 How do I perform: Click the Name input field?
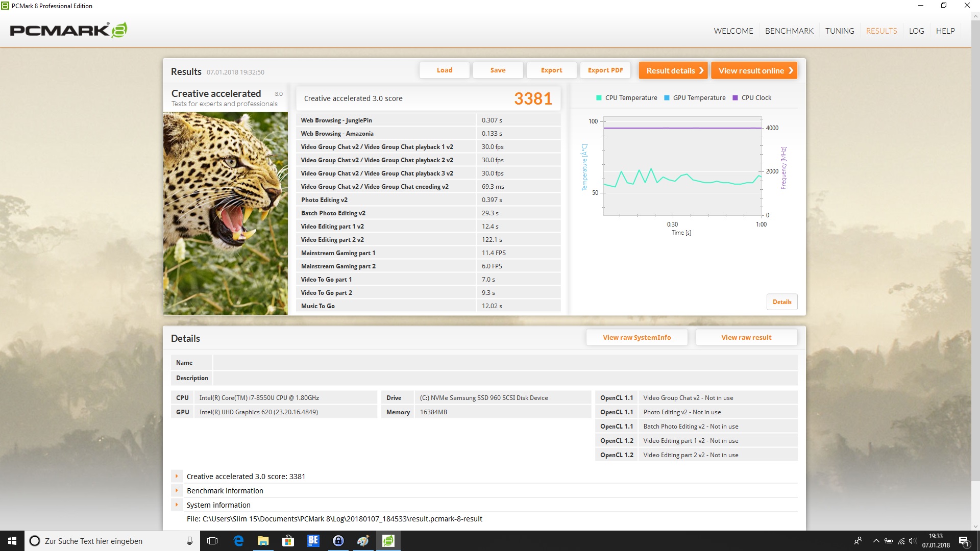[505, 363]
